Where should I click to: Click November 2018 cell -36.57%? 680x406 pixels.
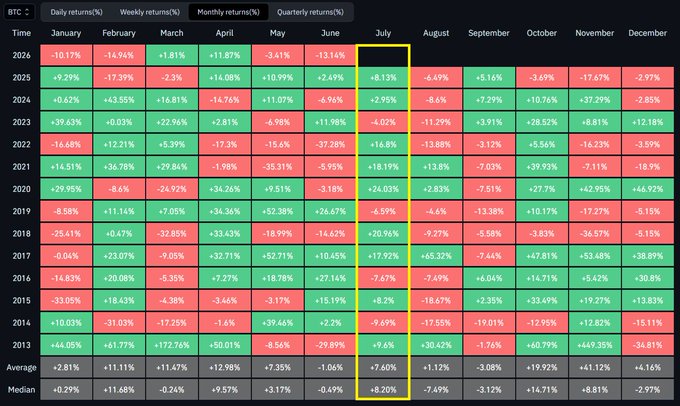point(595,233)
